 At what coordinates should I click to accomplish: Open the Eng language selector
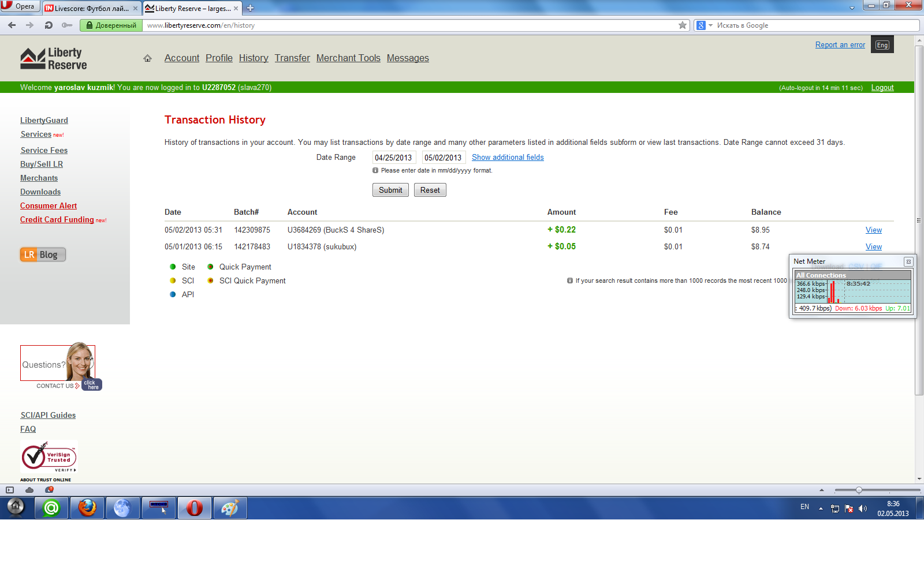tap(882, 45)
